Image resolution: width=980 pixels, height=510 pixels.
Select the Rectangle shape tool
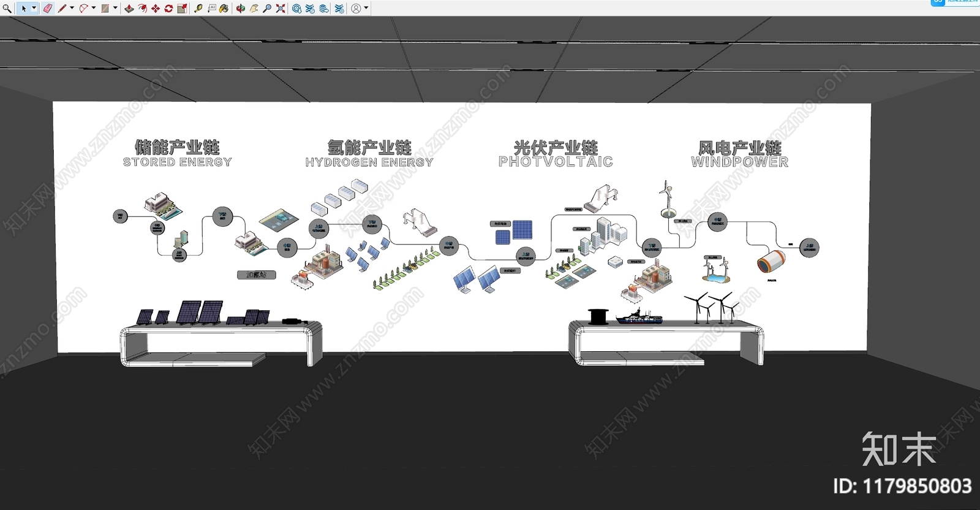click(x=105, y=9)
